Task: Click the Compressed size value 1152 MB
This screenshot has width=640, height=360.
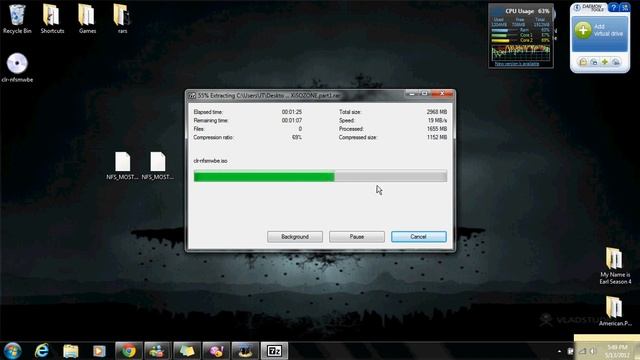Action: click(x=437, y=138)
